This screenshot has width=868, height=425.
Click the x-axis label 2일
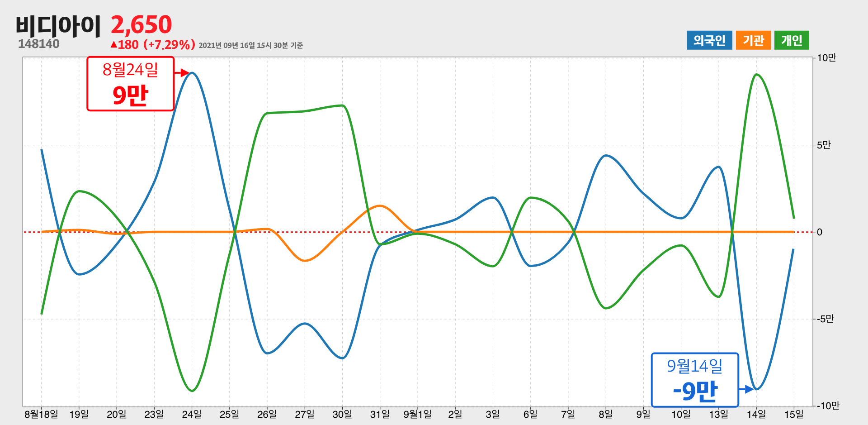[455, 414]
